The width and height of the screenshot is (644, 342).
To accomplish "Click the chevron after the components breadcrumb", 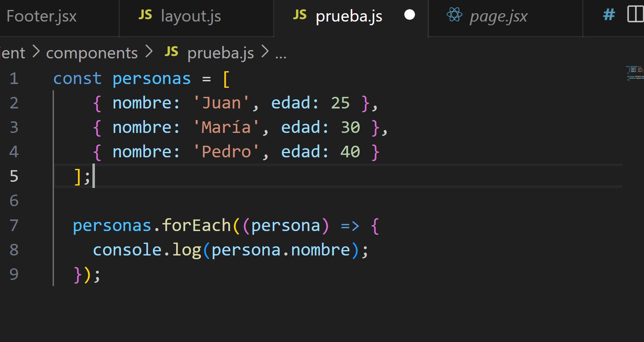I will 149,52.
